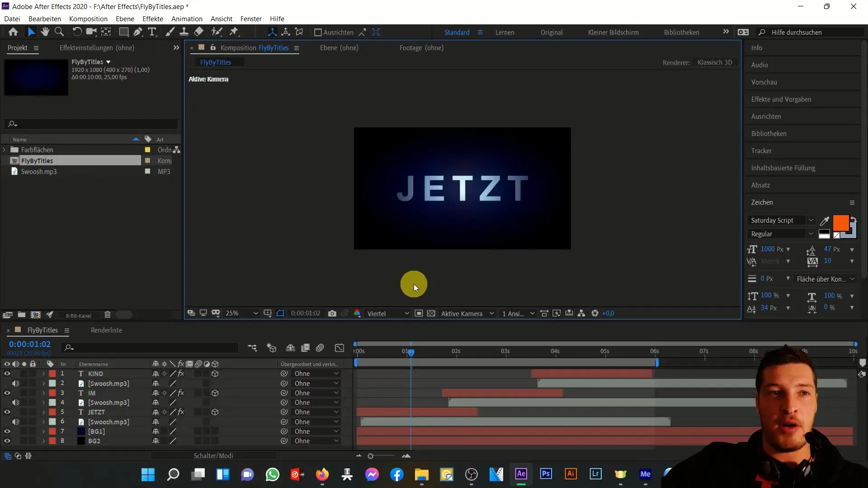This screenshot has width=868, height=488.
Task: Click the FlyByTitles composition tab
Action: 216,61
